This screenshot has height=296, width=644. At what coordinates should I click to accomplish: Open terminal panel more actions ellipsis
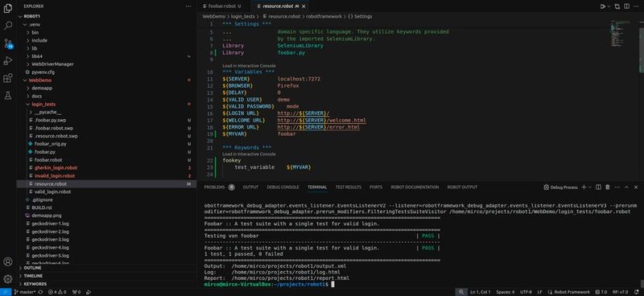pyautogui.click(x=617, y=187)
